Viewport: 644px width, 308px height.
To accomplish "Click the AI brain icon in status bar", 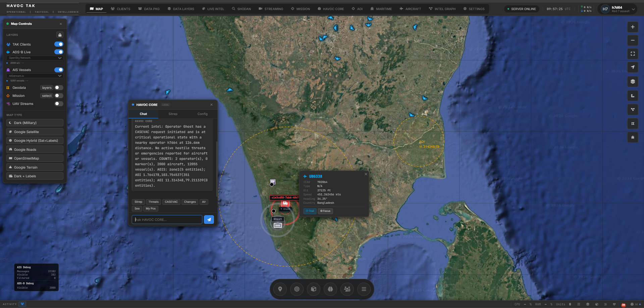I will pyautogui.click(x=632, y=304).
